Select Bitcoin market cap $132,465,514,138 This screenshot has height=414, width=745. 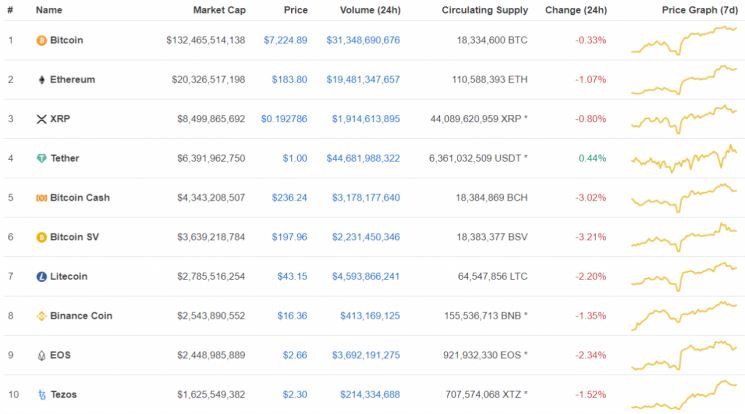(x=206, y=40)
